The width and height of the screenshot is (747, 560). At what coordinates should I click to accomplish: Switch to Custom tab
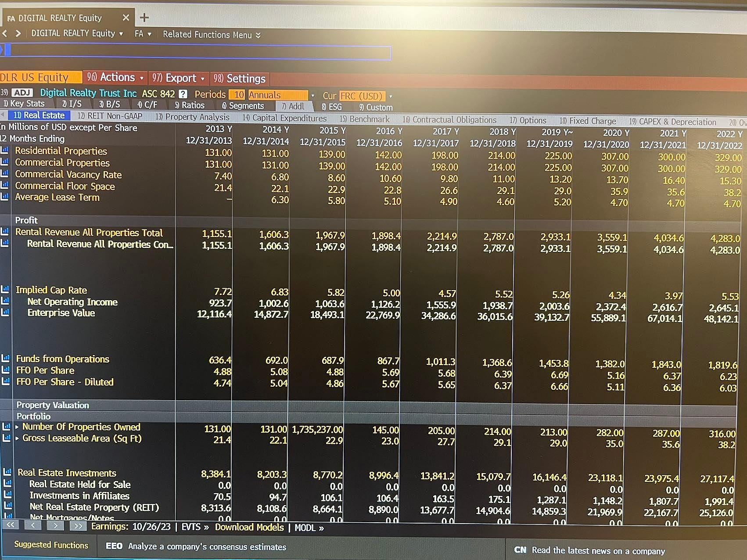376,107
